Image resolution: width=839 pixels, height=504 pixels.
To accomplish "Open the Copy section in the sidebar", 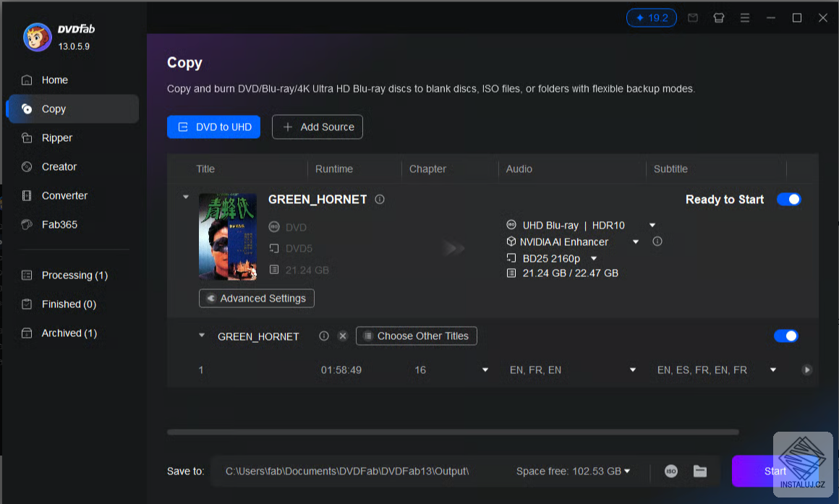I will point(53,108).
